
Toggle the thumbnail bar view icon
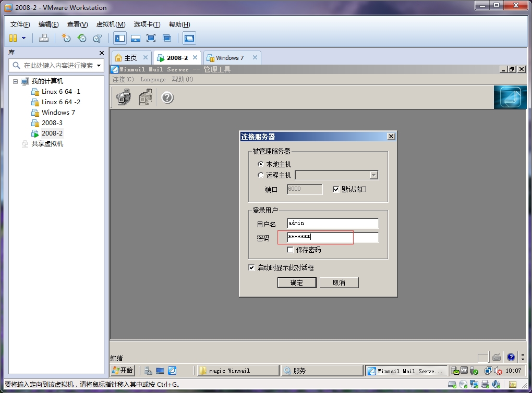point(136,38)
